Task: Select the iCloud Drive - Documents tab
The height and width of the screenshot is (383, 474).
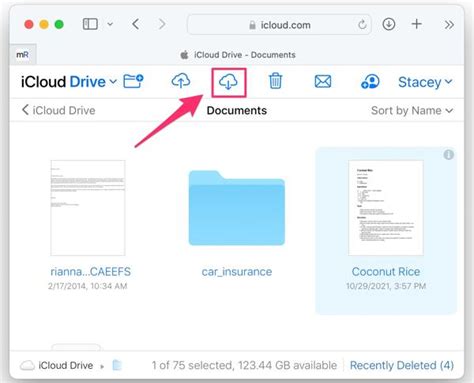Action: point(238,55)
